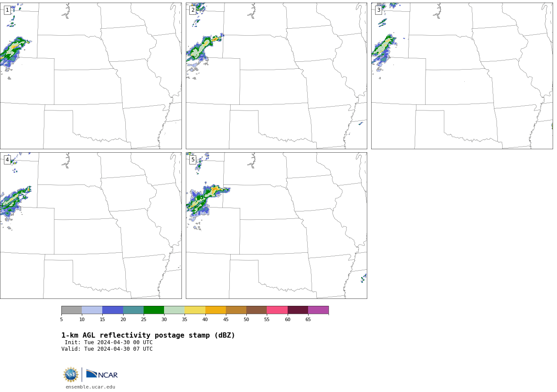Select the teal 20-25 dBZ swatch
557x392 pixels.
click(133, 310)
